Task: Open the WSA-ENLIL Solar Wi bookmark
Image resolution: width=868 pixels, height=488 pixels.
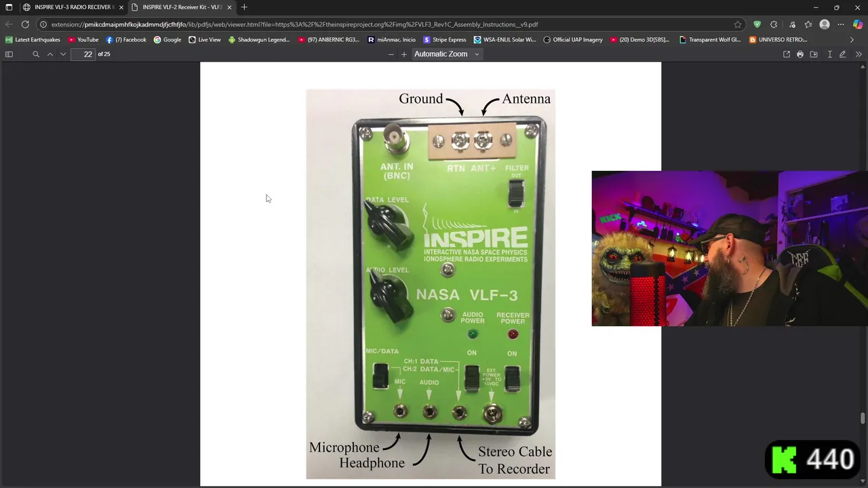Action: point(505,40)
